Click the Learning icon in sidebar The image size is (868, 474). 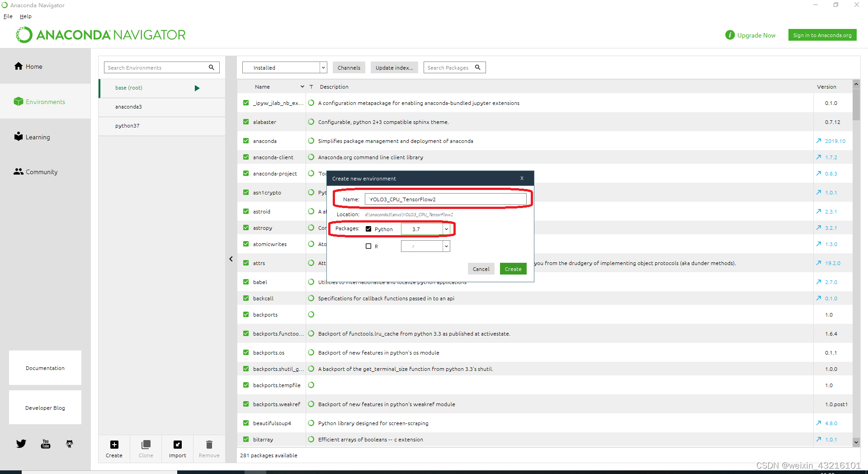pos(19,137)
